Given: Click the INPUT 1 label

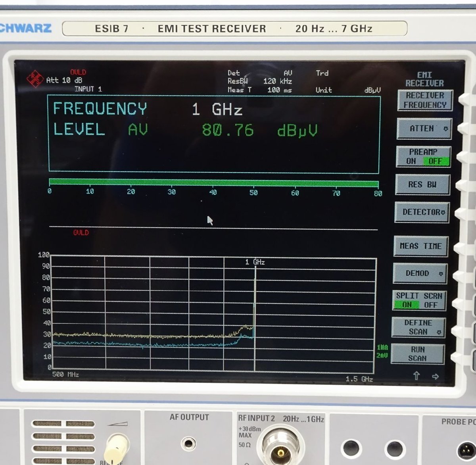Looking at the screenshot, I should pos(88,89).
